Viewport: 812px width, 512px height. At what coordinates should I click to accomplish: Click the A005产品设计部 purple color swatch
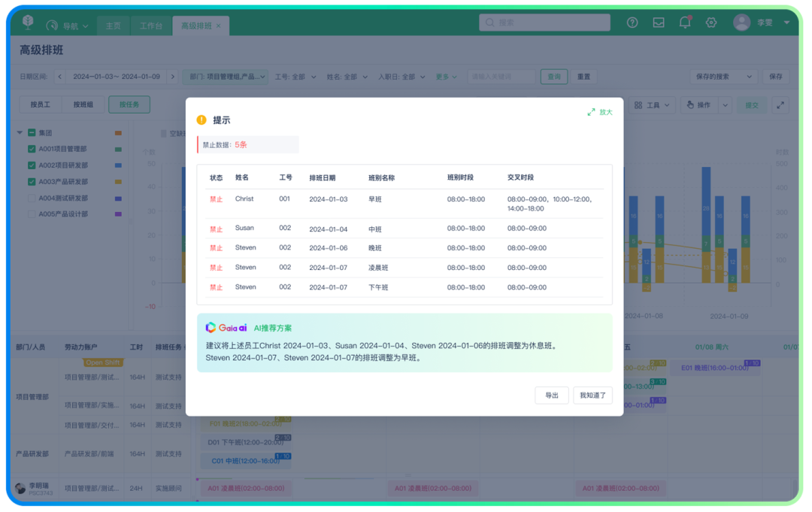pyautogui.click(x=118, y=214)
